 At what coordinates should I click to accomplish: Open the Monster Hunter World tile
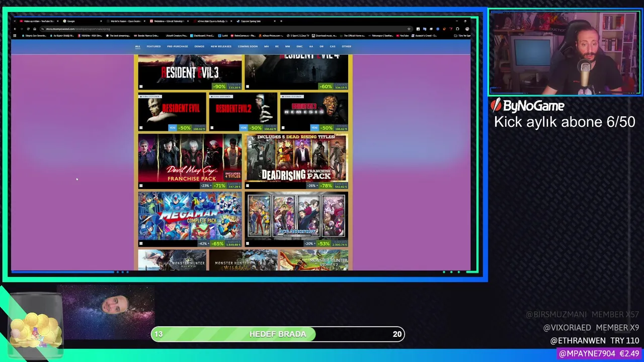point(172,260)
